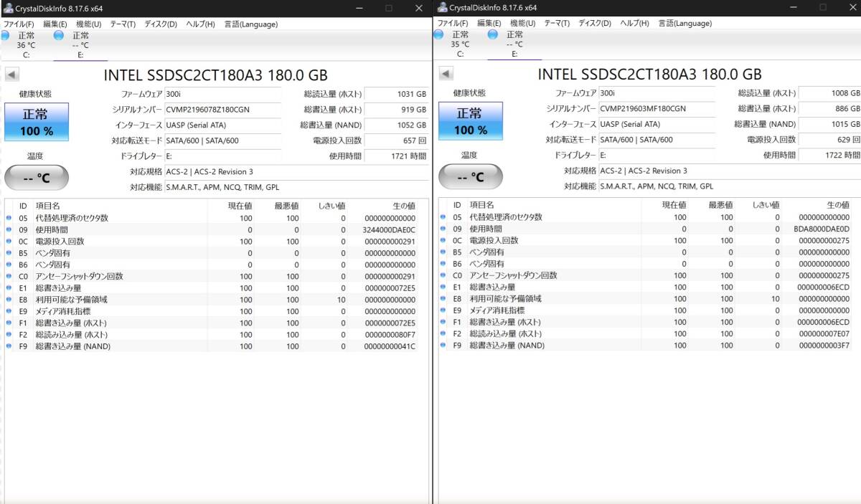
Task: Click CrystalDiskInfo title icon in right window
Action: pyautogui.click(x=442, y=7)
